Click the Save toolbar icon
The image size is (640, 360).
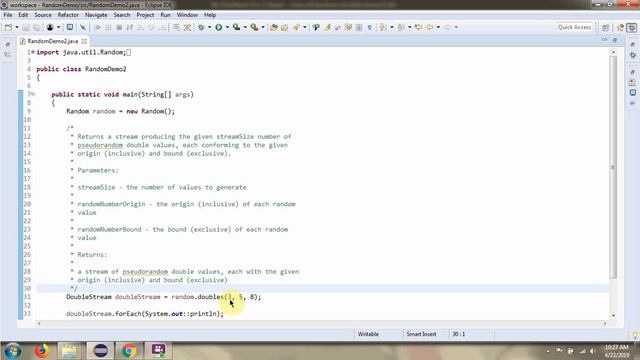[26, 27]
